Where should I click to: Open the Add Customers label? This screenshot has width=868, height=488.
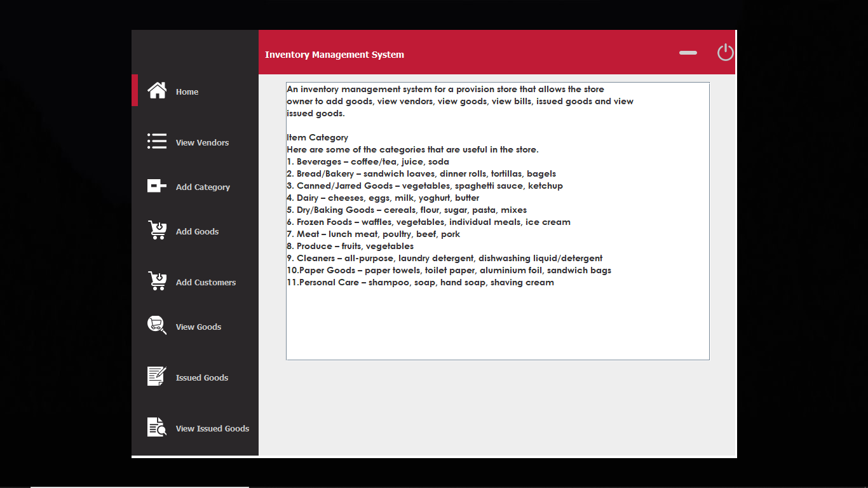click(206, 283)
